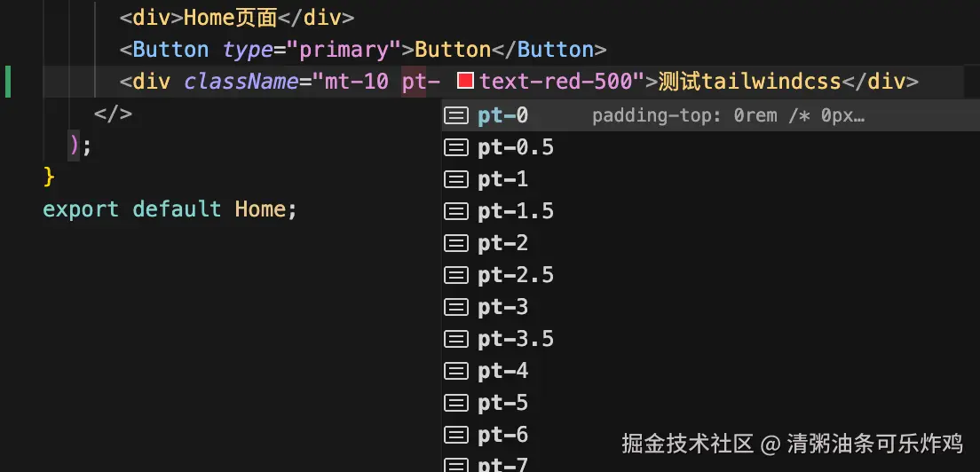980x472 pixels.
Task: Click the icon beside pt-3.5 suggestion
Action: coord(456,339)
